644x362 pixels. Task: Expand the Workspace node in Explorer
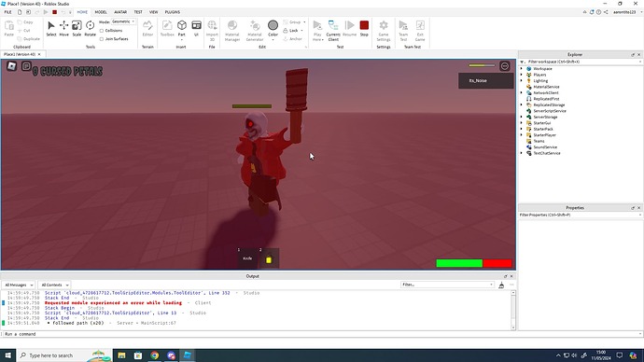coord(522,68)
